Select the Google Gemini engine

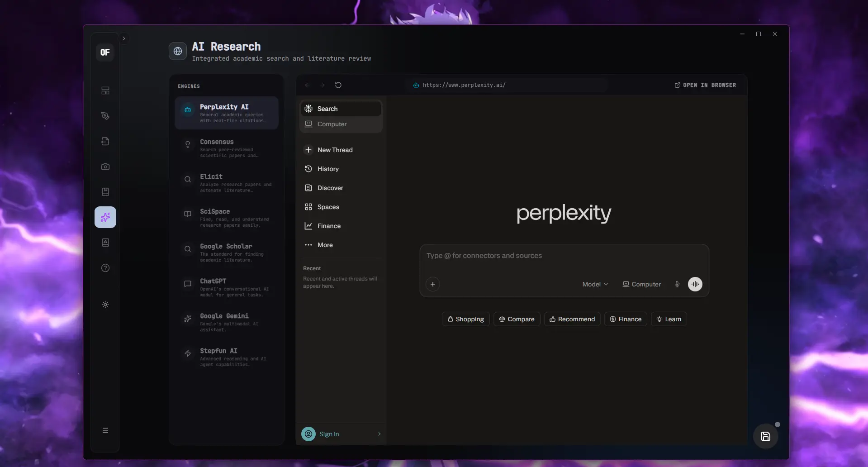[x=227, y=322]
